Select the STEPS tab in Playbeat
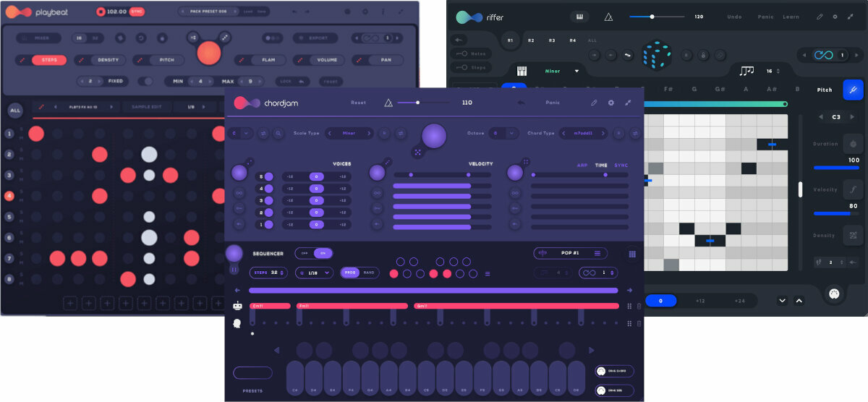The width and height of the screenshot is (868, 402). [x=49, y=60]
